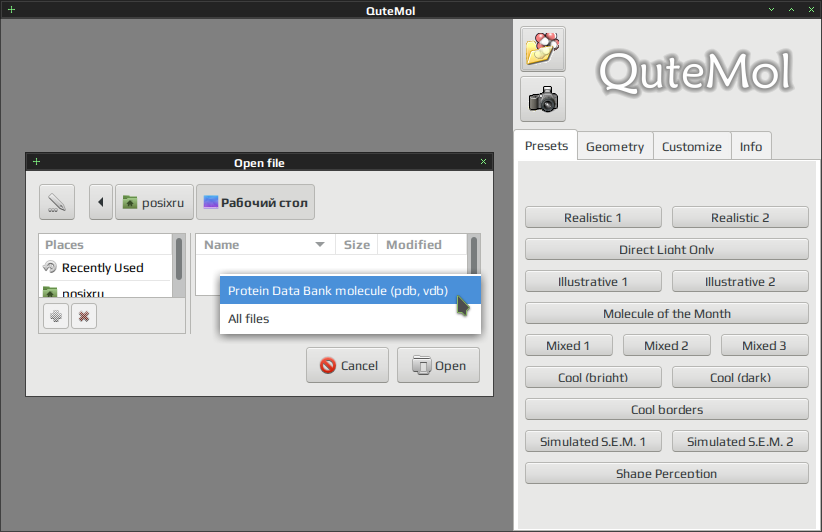822x532 pixels.
Task: Click the add bookmark plus icon
Action: coord(56,316)
